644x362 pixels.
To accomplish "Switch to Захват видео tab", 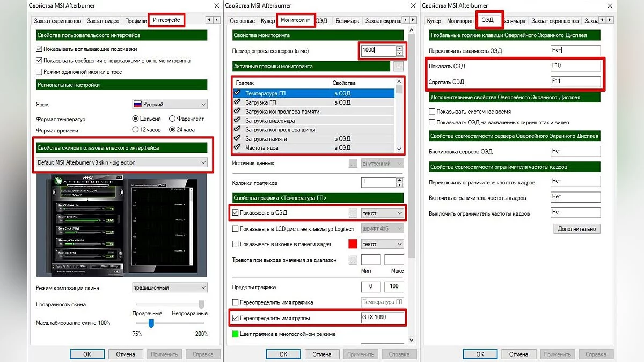I will [x=104, y=21].
